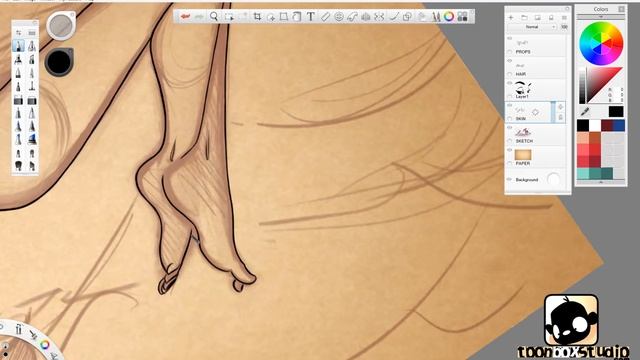Open the Perspective guides tool

pos(366,16)
